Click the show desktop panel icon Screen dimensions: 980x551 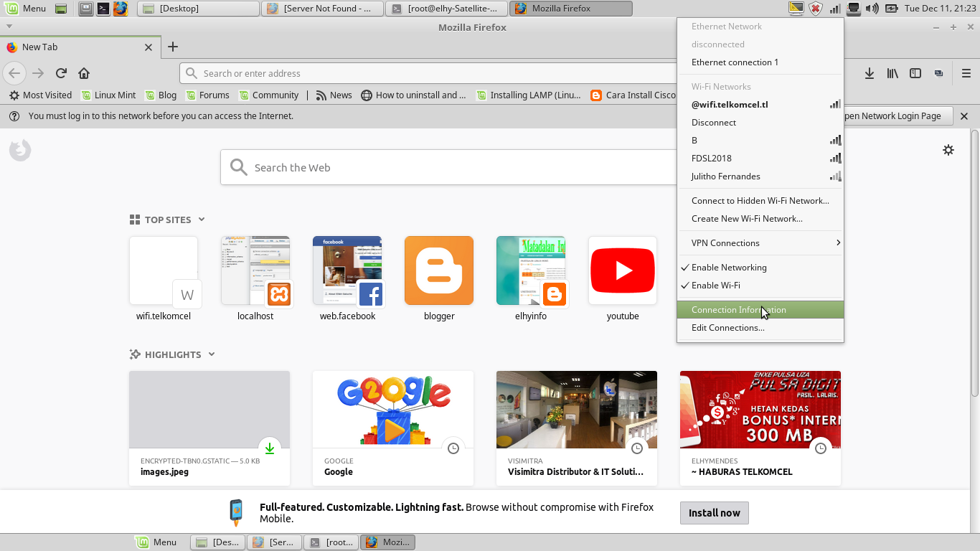point(62,9)
